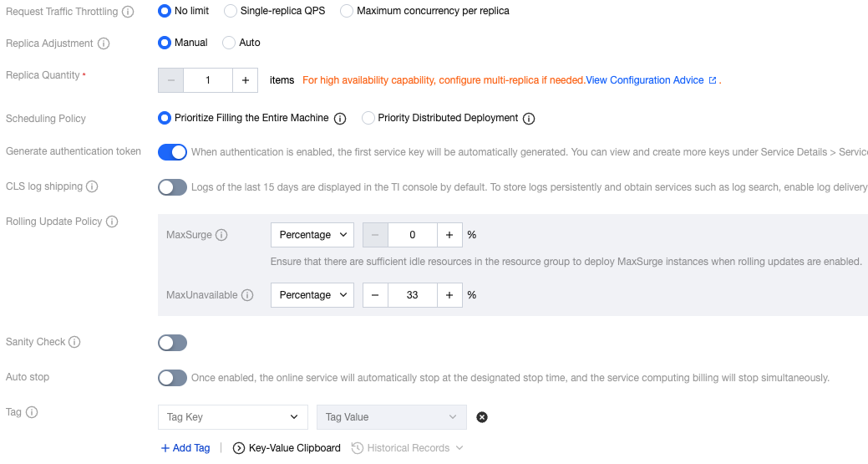
Task: Open View Configuration Advice link
Action: pos(645,80)
